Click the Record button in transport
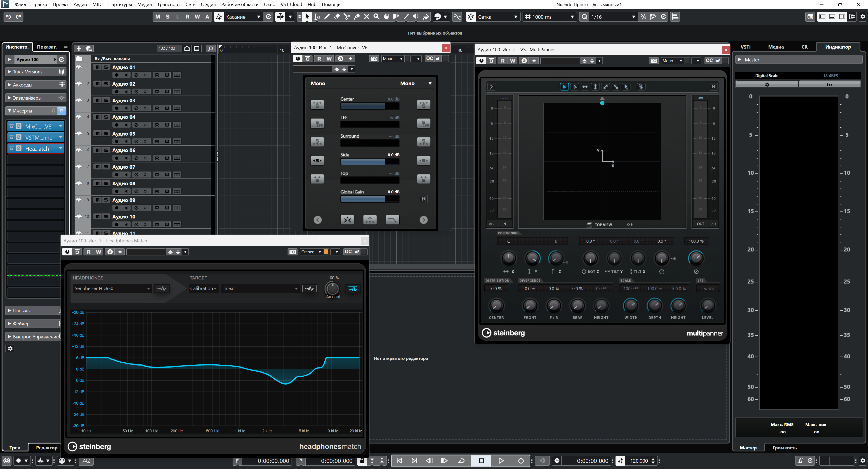Image resolution: width=868 pixels, height=469 pixels. point(521,461)
